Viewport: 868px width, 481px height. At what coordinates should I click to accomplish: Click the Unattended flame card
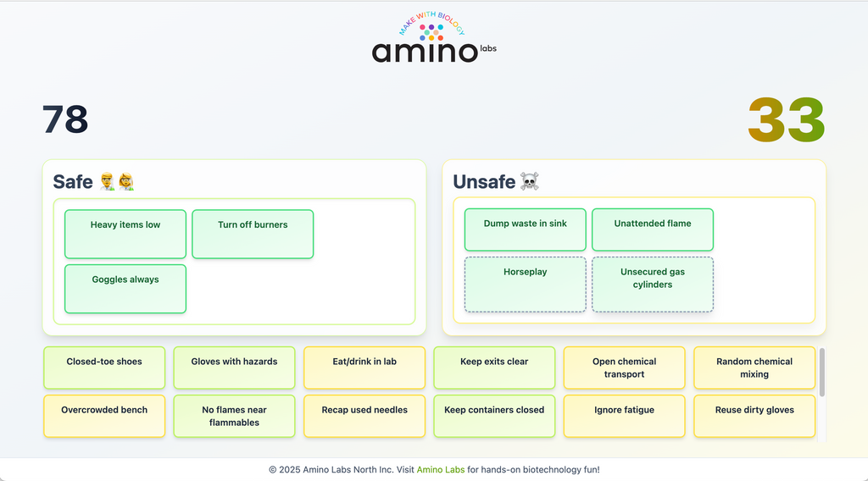[652, 229]
